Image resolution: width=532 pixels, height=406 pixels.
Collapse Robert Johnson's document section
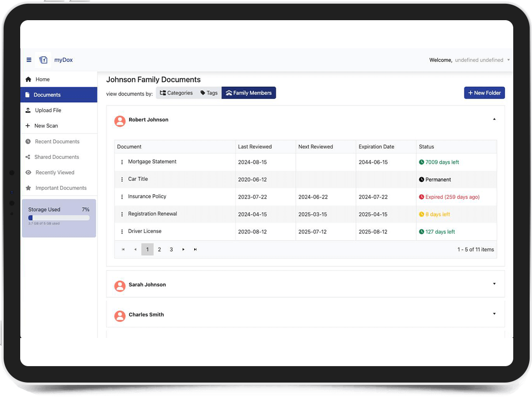[494, 119]
